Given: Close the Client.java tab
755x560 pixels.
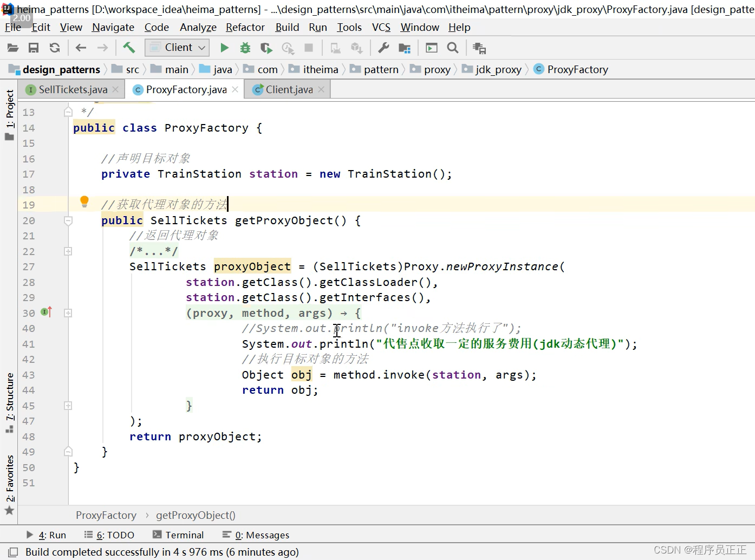Looking at the screenshot, I should point(321,89).
